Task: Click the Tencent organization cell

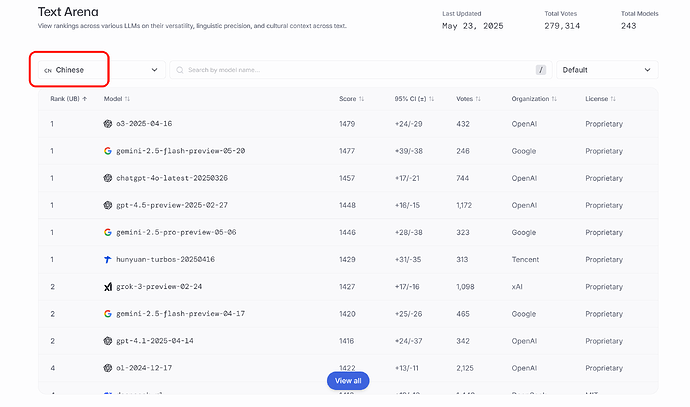Action: (525, 260)
